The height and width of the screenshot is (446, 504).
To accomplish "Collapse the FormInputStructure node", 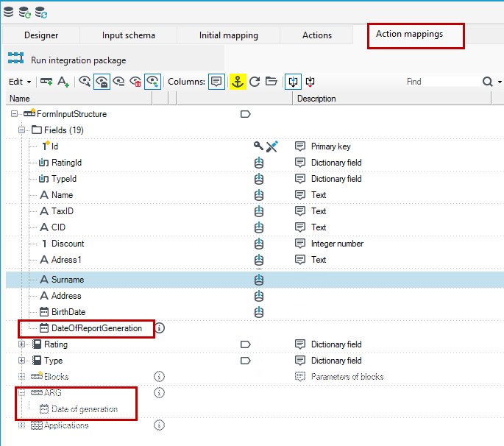I will coord(14,114).
